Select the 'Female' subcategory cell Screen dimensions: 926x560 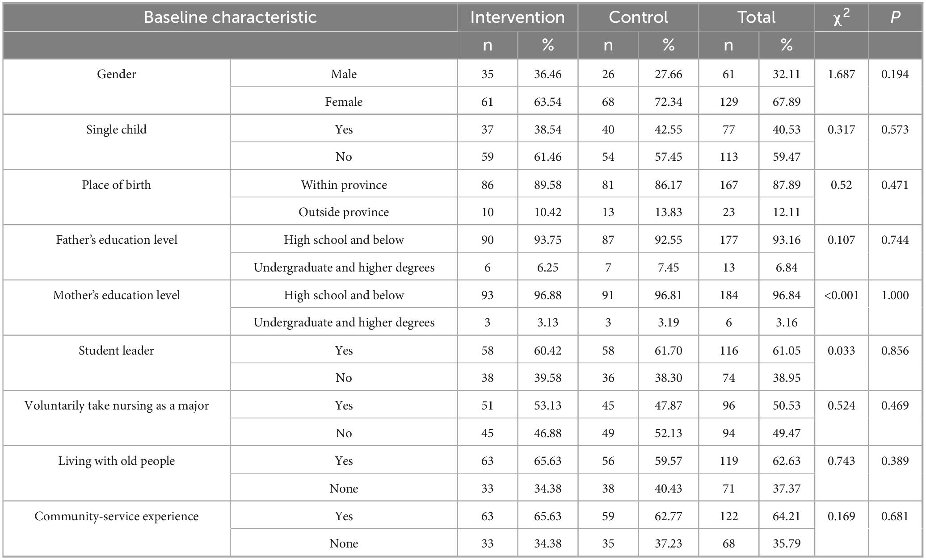click(344, 102)
